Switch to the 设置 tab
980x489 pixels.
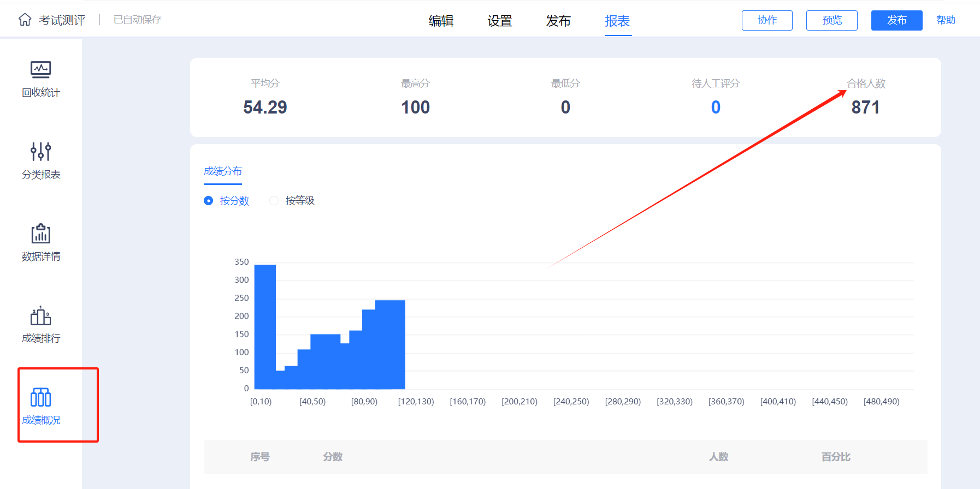tap(500, 21)
